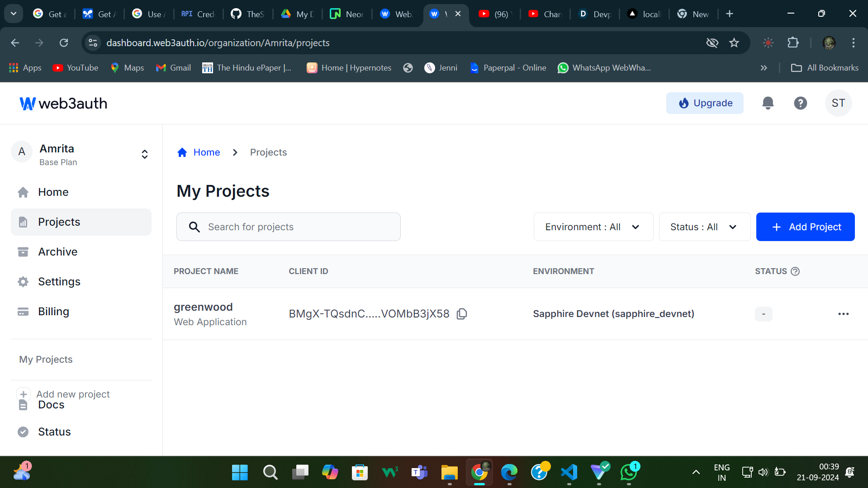Image resolution: width=868 pixels, height=488 pixels.
Task: Switch to the Devp browser tab
Action: (x=594, y=14)
